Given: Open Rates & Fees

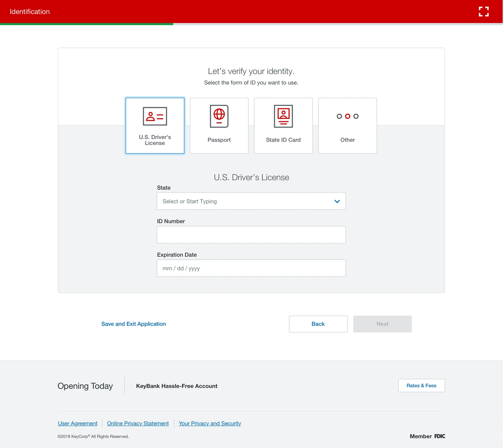Looking at the screenshot, I should click(x=422, y=385).
